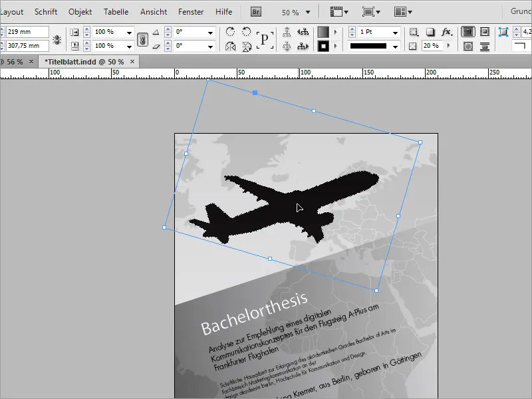Expand the shear angle 0° dropdown
Screen dimensions: 532x399
210,47
